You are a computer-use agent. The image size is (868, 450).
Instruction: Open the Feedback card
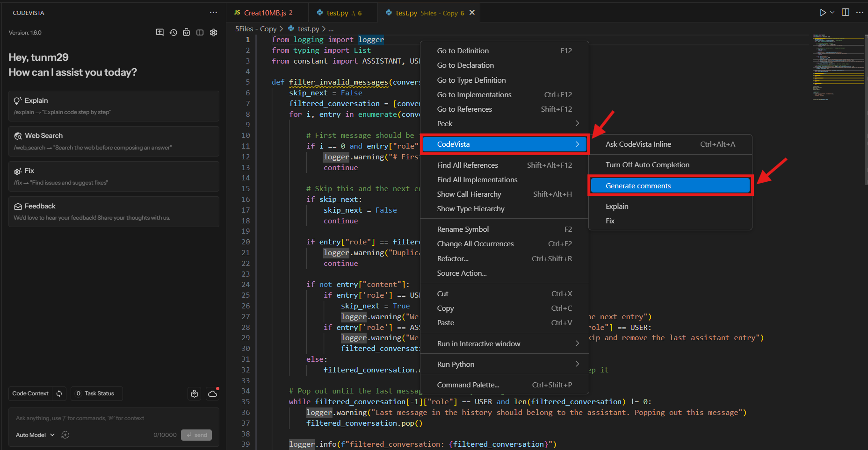point(114,212)
